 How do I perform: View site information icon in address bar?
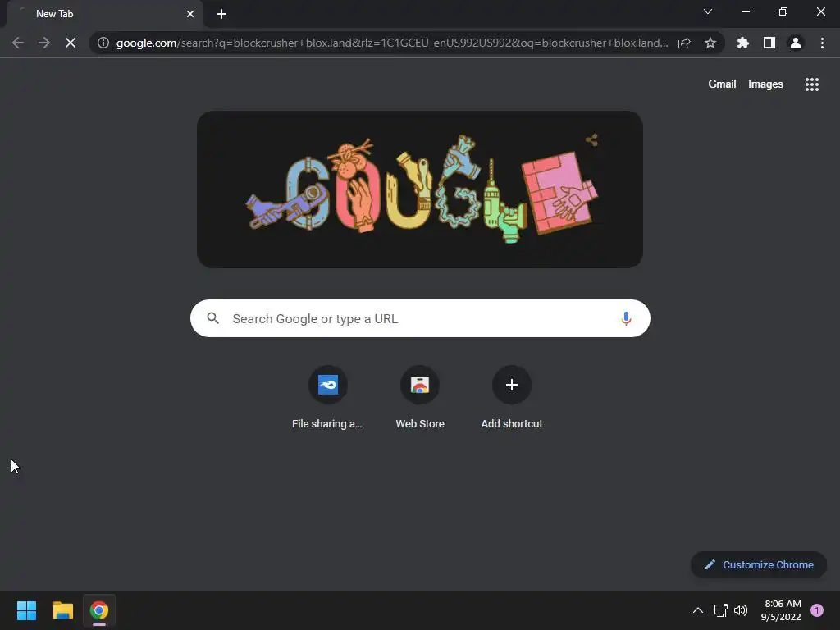pos(103,43)
